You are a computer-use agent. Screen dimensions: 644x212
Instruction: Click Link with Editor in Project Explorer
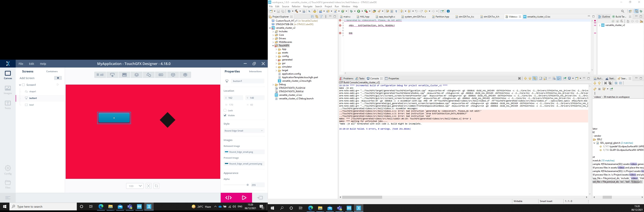(x=317, y=16)
